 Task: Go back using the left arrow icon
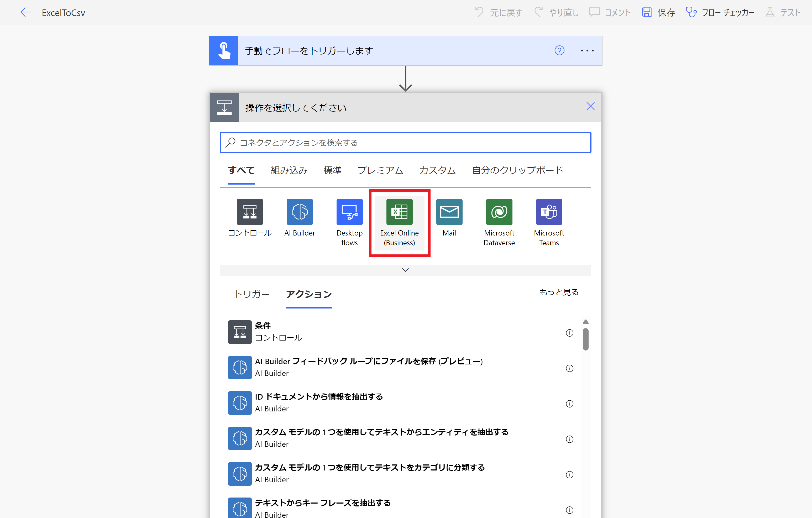point(25,13)
